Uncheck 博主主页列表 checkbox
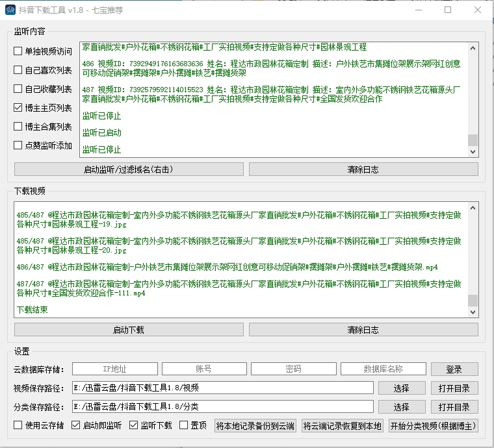This screenshot has height=448, width=494. [x=18, y=108]
